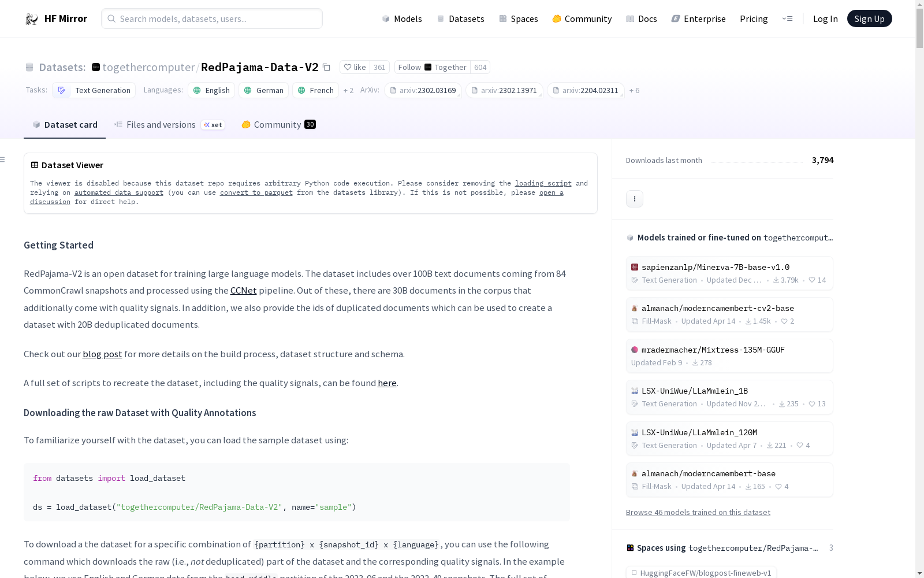Open the Enterprise menu item

click(x=698, y=18)
